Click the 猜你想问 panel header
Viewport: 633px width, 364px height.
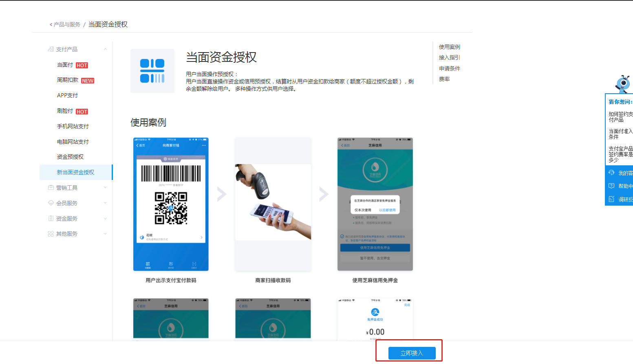620,102
